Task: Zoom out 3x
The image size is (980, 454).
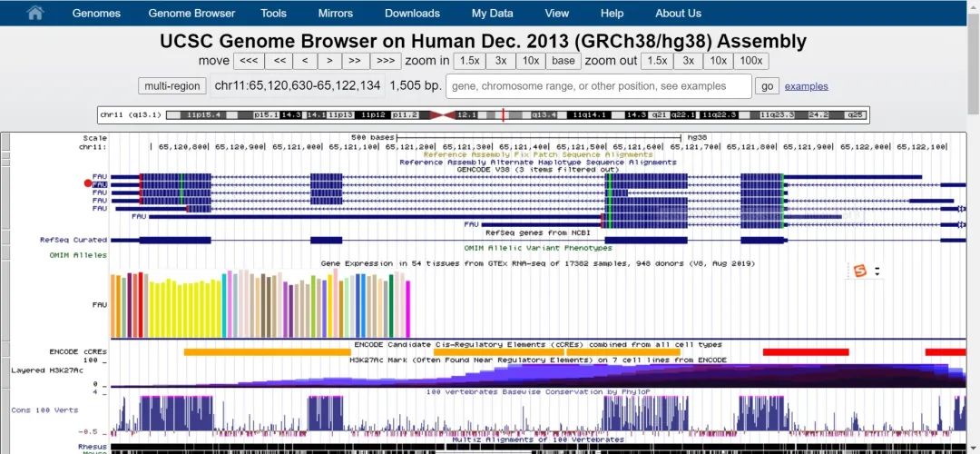Action: pyautogui.click(x=688, y=61)
